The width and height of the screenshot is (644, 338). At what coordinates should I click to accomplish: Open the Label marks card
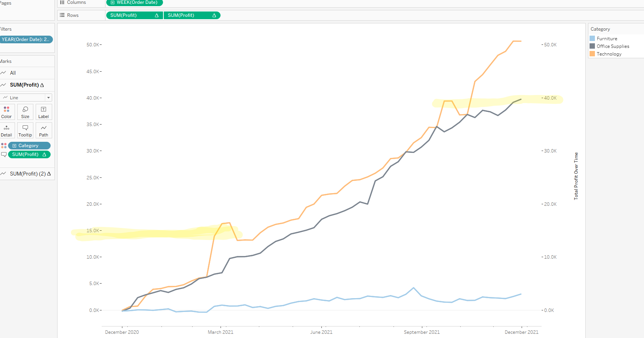43,112
